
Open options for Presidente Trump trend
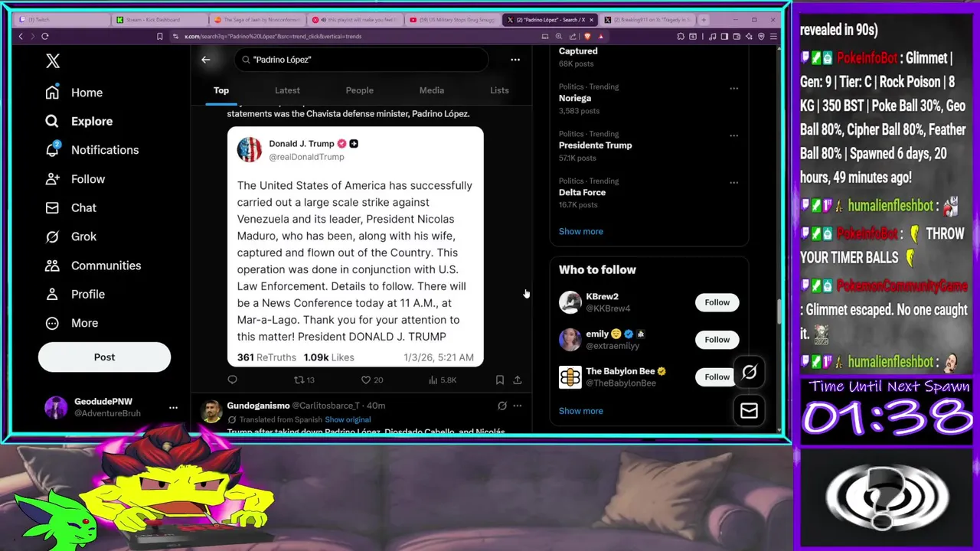point(733,135)
